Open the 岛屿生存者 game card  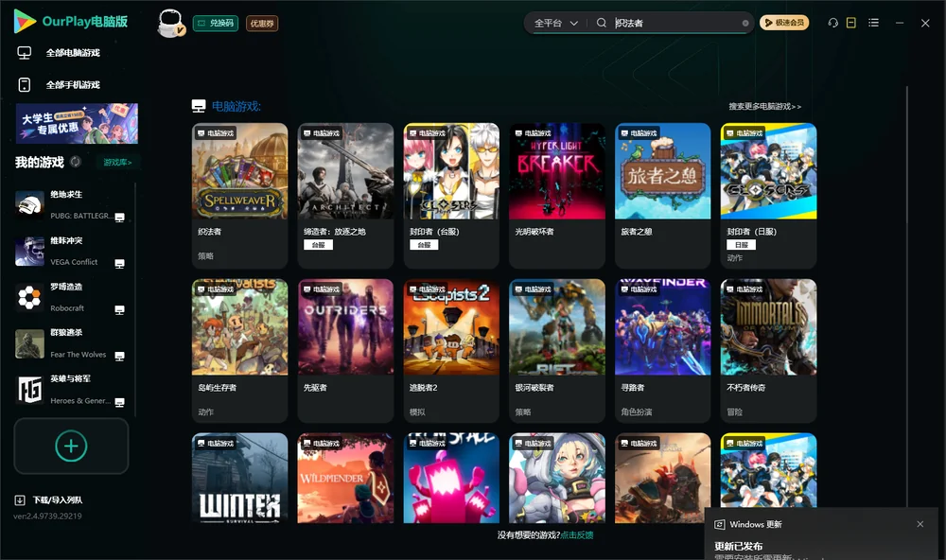(x=239, y=351)
